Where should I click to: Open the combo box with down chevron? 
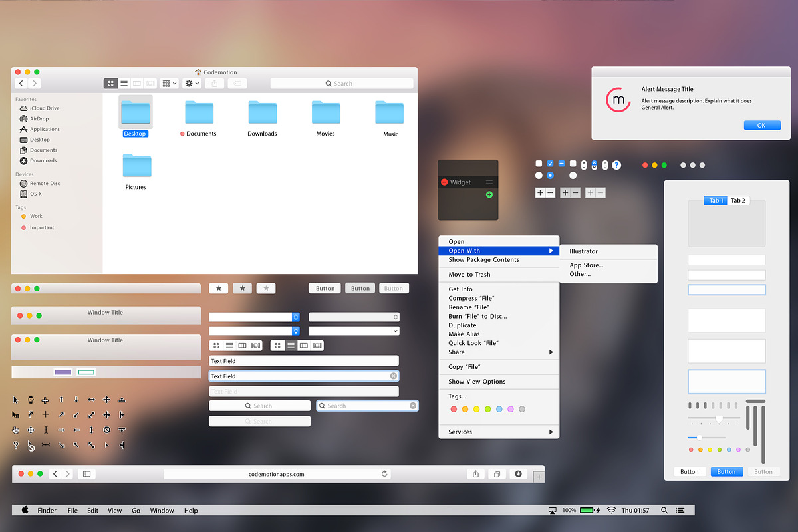354,331
